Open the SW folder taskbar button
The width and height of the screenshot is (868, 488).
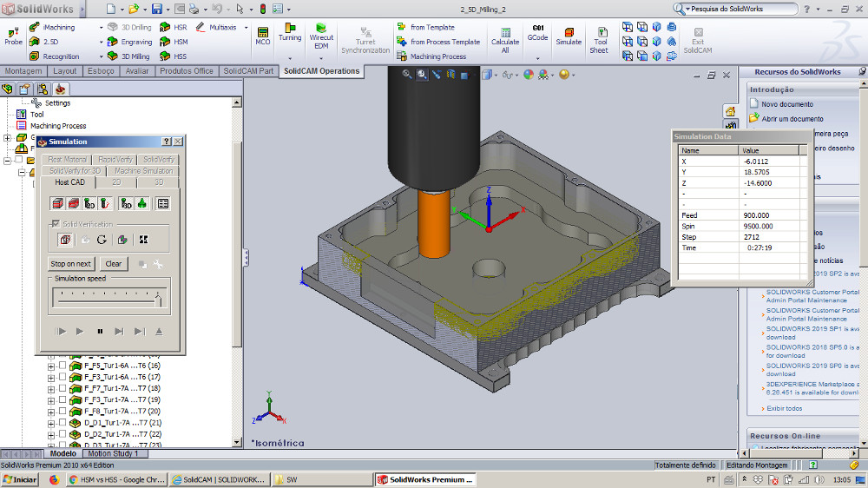click(322, 479)
